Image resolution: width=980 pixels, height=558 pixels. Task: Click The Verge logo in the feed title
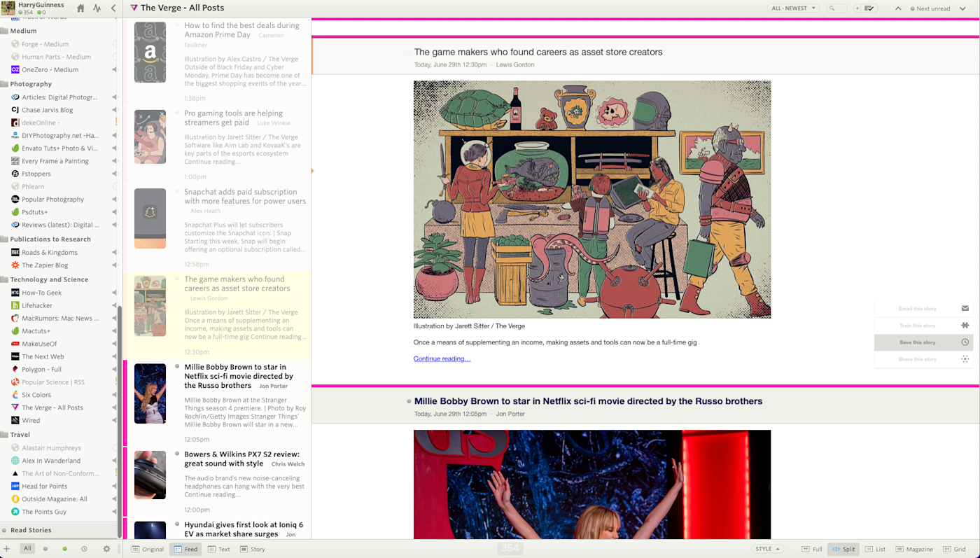click(x=134, y=8)
